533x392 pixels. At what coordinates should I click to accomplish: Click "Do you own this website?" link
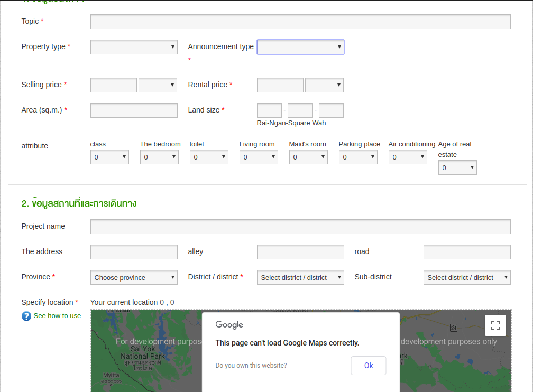coord(251,366)
